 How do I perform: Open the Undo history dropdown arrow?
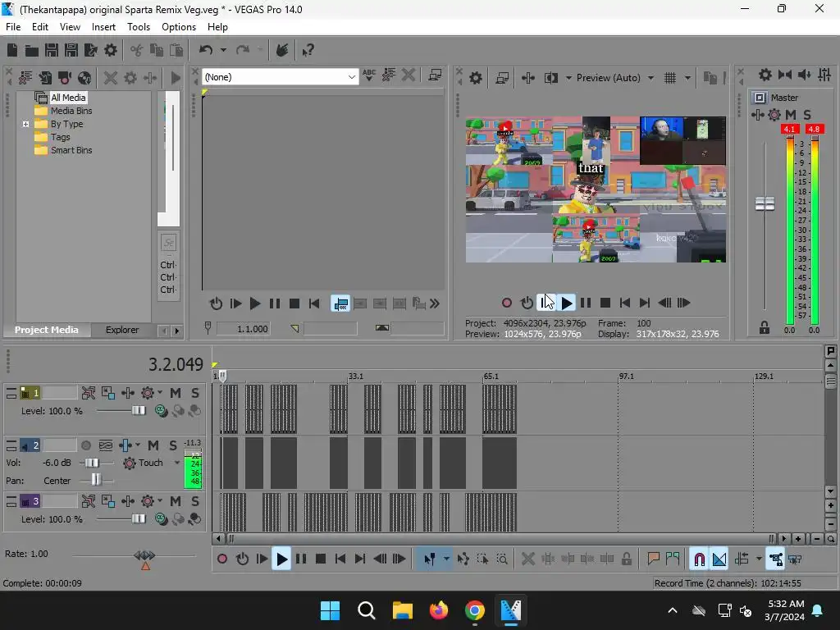pyautogui.click(x=223, y=50)
